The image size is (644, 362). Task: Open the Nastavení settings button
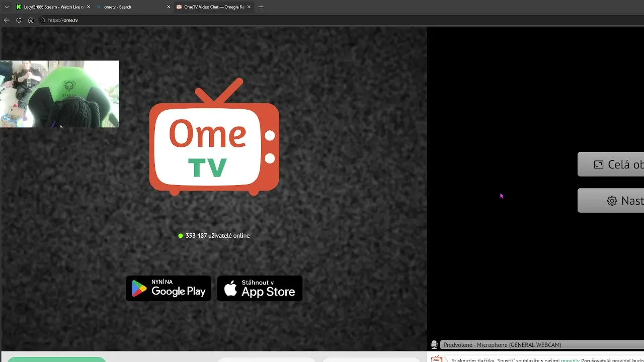(611, 201)
